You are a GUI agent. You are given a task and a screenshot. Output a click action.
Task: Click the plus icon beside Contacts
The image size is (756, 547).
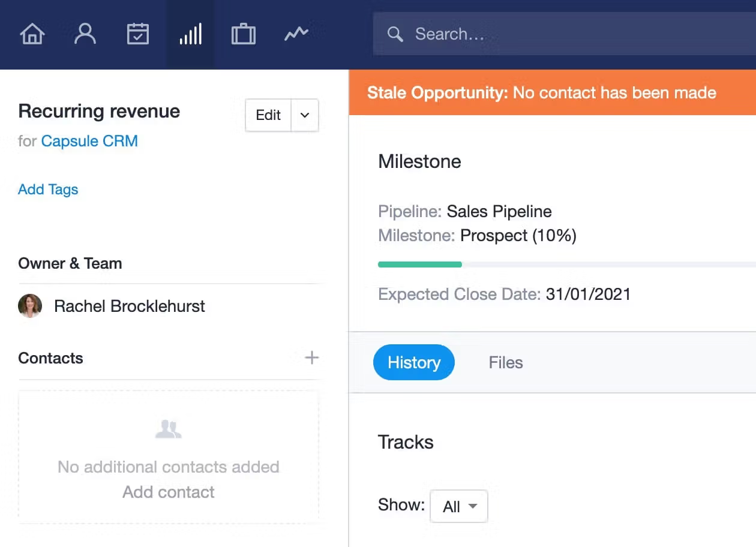(311, 358)
